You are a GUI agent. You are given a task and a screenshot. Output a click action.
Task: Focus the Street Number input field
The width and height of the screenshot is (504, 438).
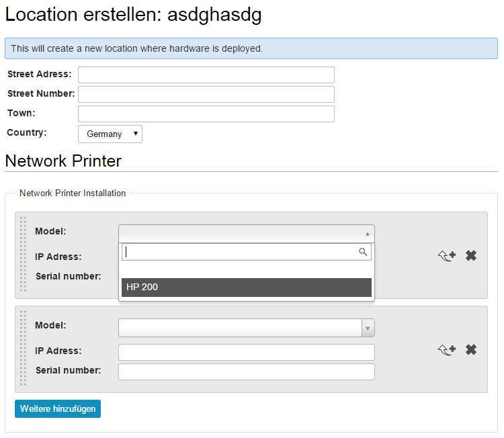click(206, 95)
